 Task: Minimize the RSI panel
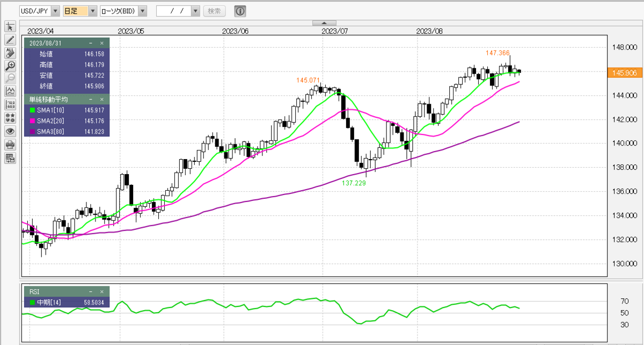(90, 291)
